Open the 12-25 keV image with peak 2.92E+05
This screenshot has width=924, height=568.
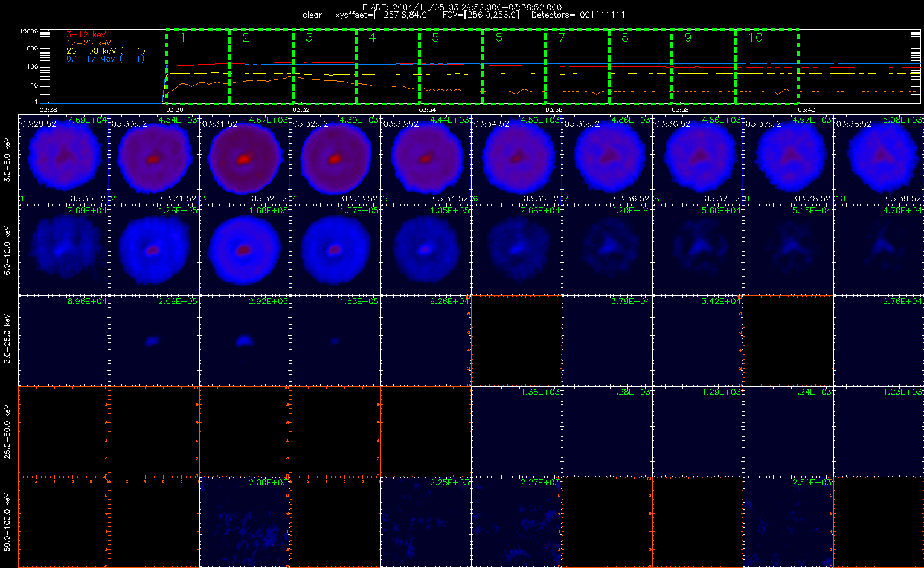(x=245, y=340)
